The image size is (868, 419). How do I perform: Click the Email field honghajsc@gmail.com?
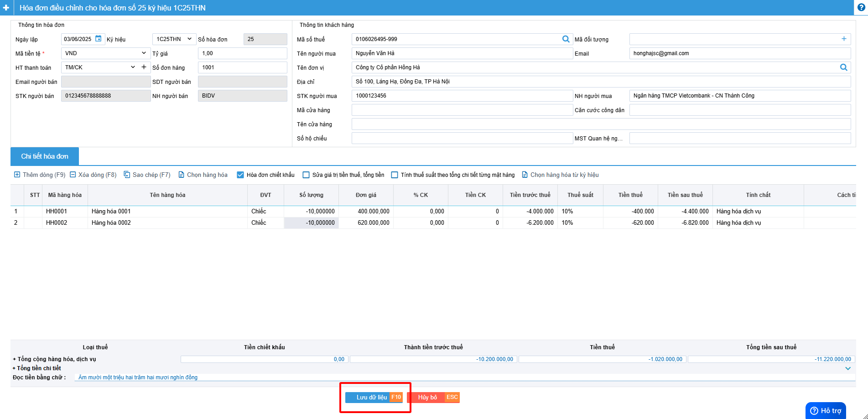coord(740,53)
